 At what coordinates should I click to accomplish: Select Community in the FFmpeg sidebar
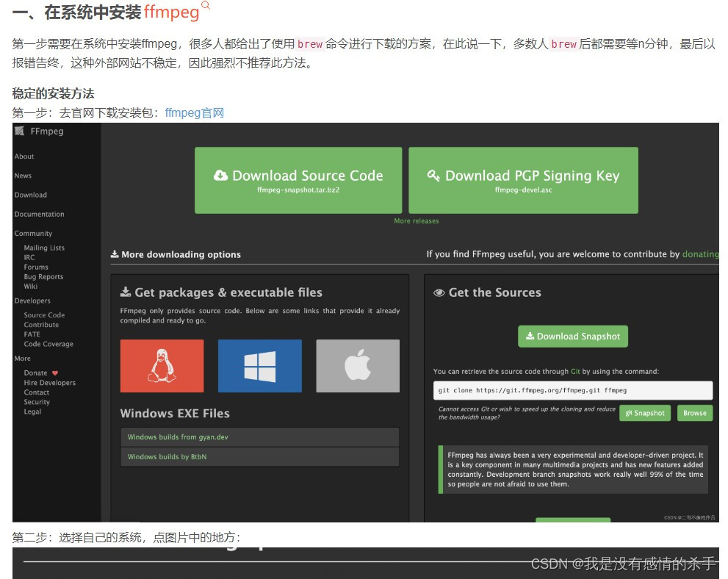pyautogui.click(x=34, y=234)
